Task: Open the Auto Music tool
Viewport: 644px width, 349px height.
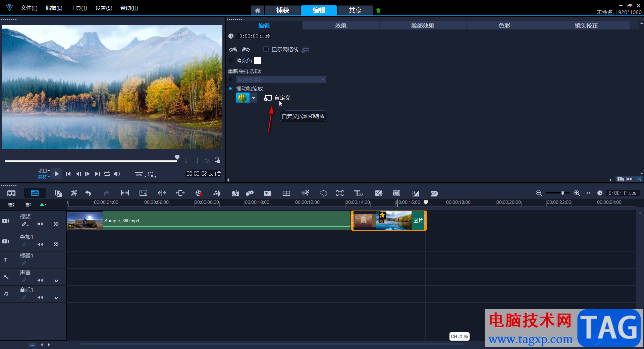Action: (x=235, y=193)
